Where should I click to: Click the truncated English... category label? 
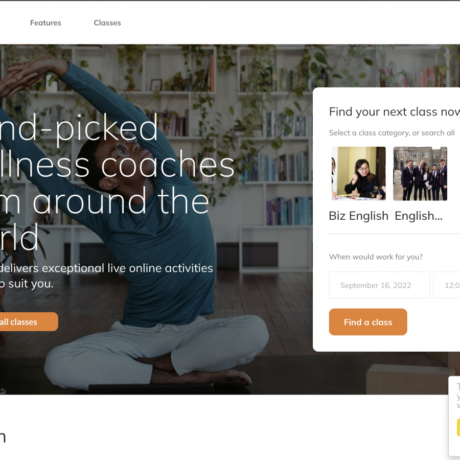(419, 216)
